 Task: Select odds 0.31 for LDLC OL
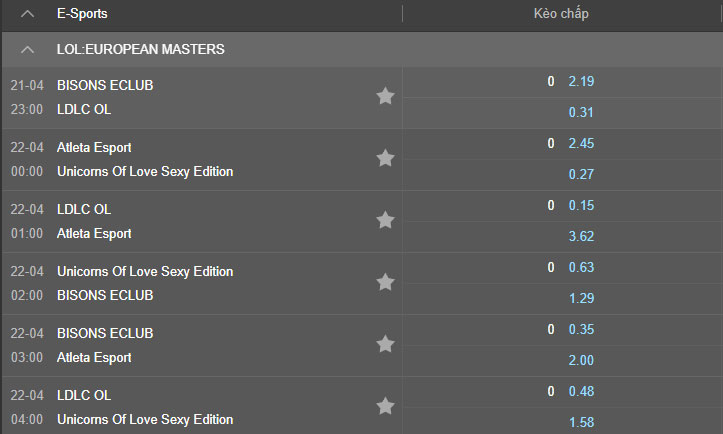(581, 112)
